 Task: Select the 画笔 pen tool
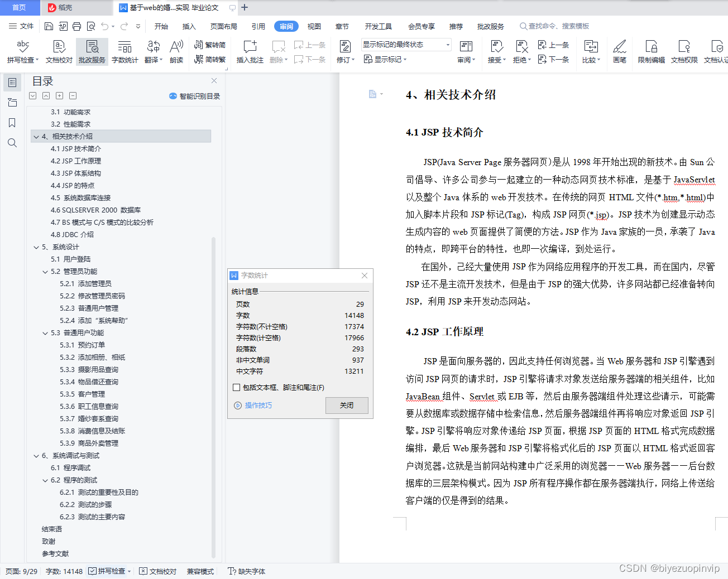click(620, 51)
